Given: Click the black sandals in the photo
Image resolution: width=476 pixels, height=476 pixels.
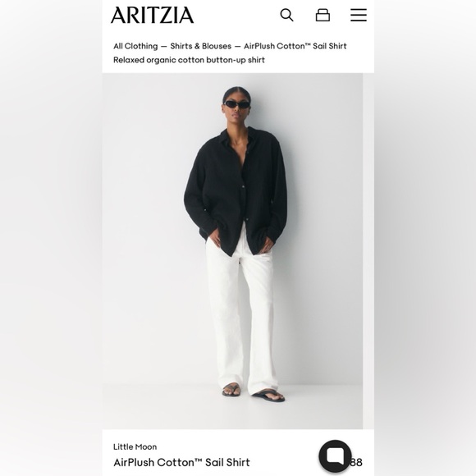Looking at the screenshot, I should (x=254, y=392).
